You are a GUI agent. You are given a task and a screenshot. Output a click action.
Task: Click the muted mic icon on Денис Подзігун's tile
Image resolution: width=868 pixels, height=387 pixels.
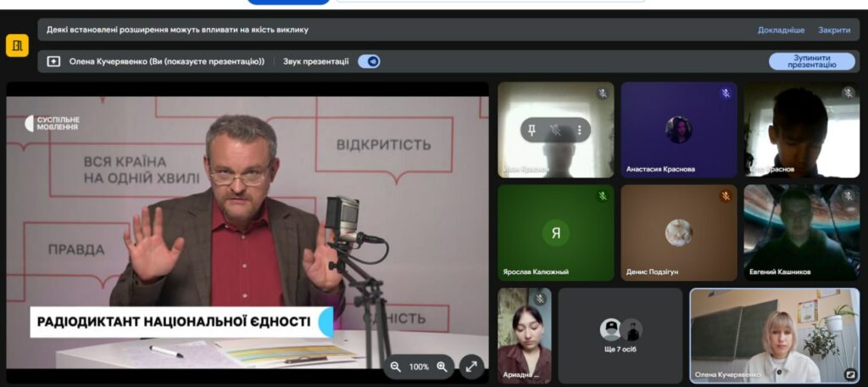tap(726, 196)
